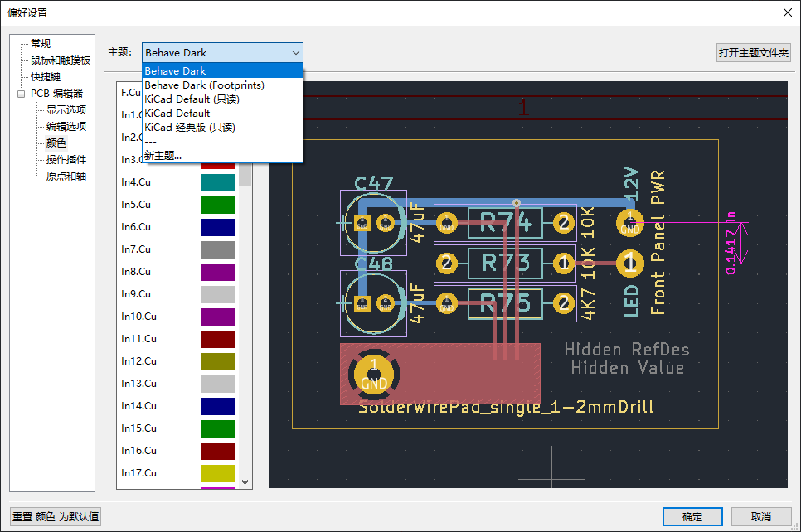
Task: Change In13.Cu layer color swatch
Action: tap(218, 384)
